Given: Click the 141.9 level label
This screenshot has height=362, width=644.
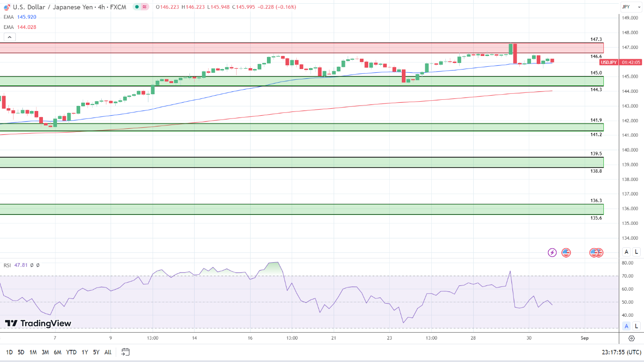Looking at the screenshot, I should (x=596, y=120).
